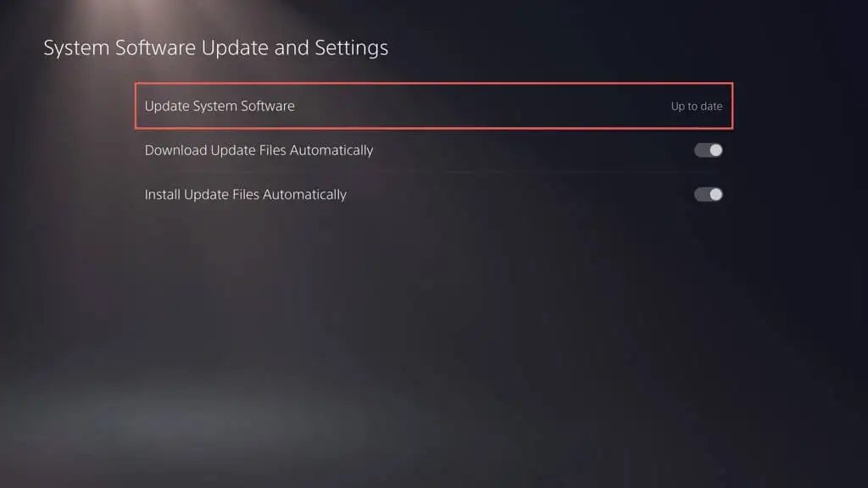Turn off the switch beside Install Update Files
Screen dimensions: 868x488
(x=708, y=194)
